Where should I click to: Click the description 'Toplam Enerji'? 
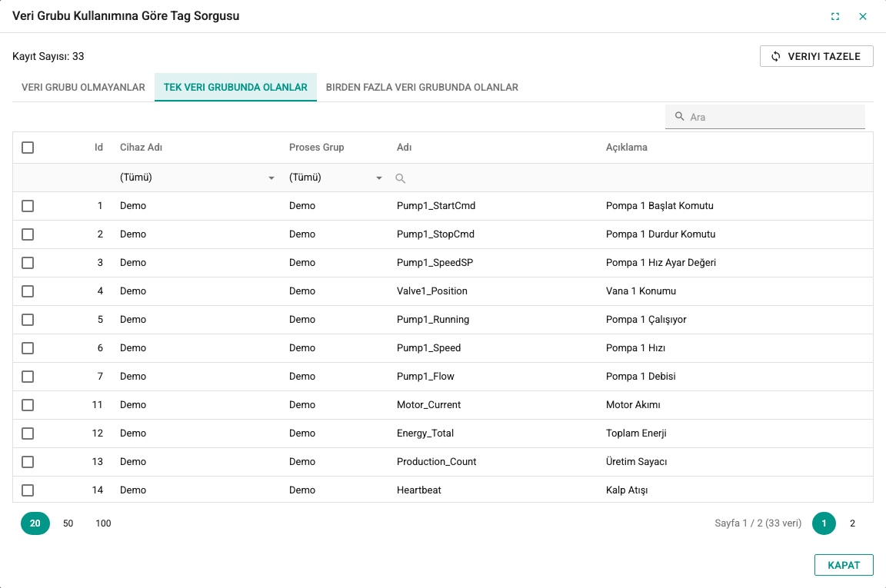coord(636,434)
